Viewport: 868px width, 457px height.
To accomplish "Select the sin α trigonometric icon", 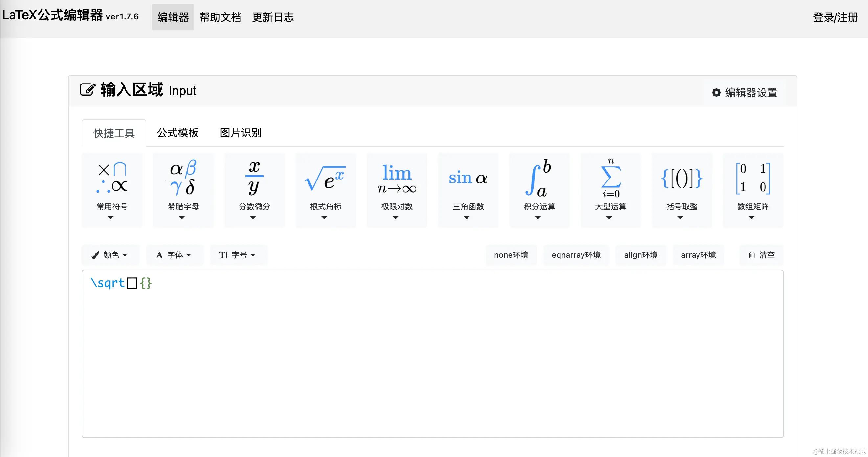I will click(468, 178).
